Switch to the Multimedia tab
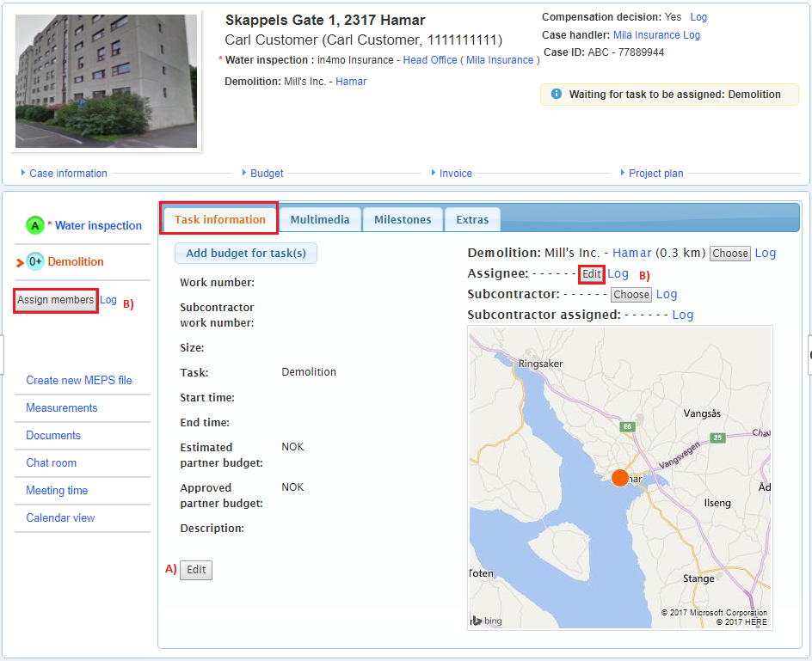This screenshot has height=661, width=812. coord(320,220)
